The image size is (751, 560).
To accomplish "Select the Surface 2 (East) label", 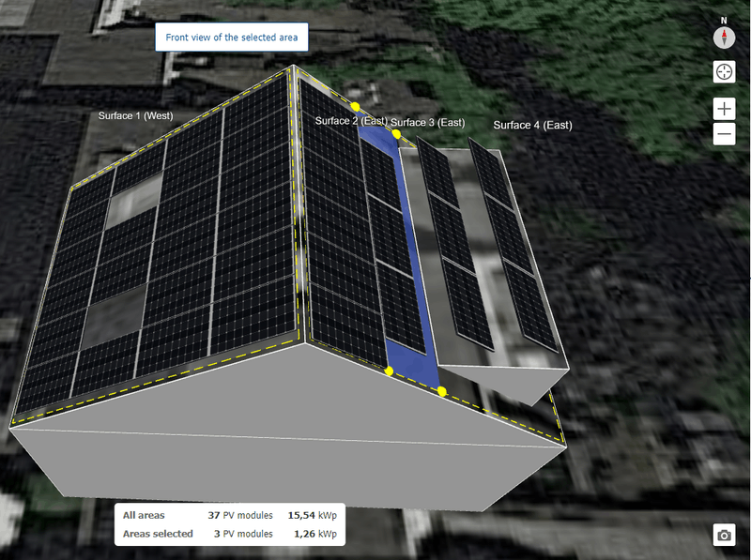I will click(351, 121).
